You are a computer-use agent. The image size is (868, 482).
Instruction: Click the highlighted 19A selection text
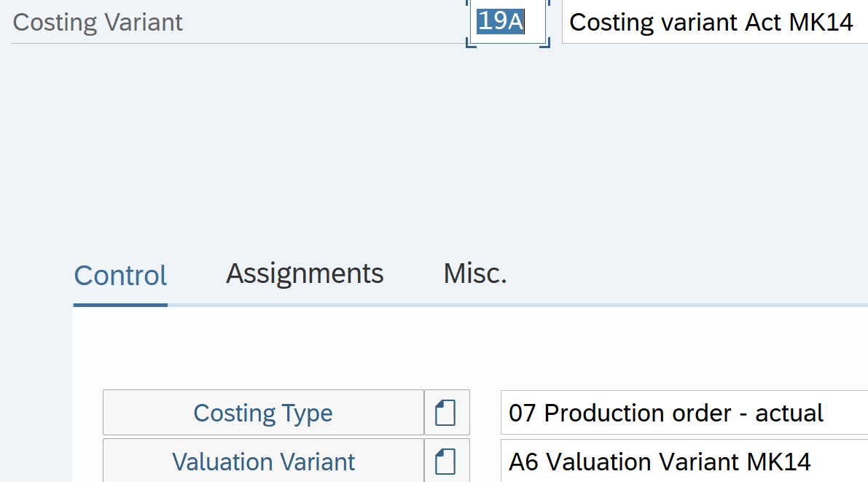point(500,21)
